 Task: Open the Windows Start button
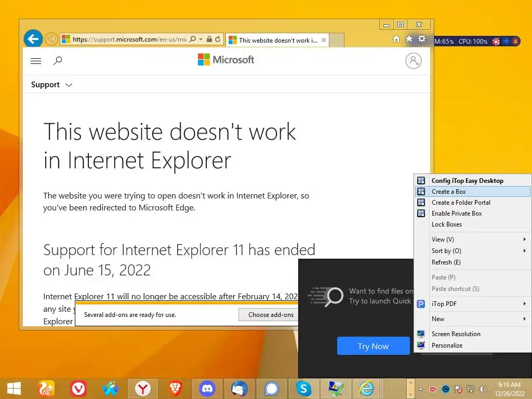(x=14, y=389)
